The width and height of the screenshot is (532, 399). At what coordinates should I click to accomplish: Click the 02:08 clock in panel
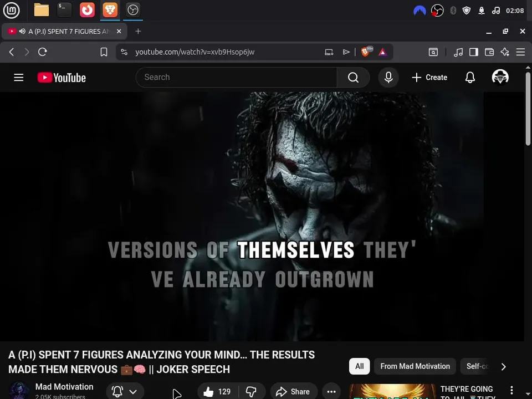coord(515,11)
